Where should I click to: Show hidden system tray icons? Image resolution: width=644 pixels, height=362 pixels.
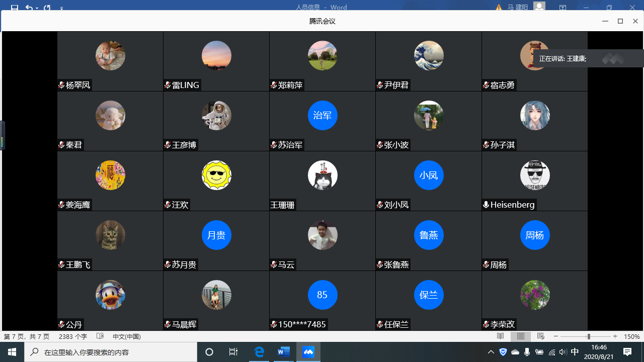click(491, 352)
